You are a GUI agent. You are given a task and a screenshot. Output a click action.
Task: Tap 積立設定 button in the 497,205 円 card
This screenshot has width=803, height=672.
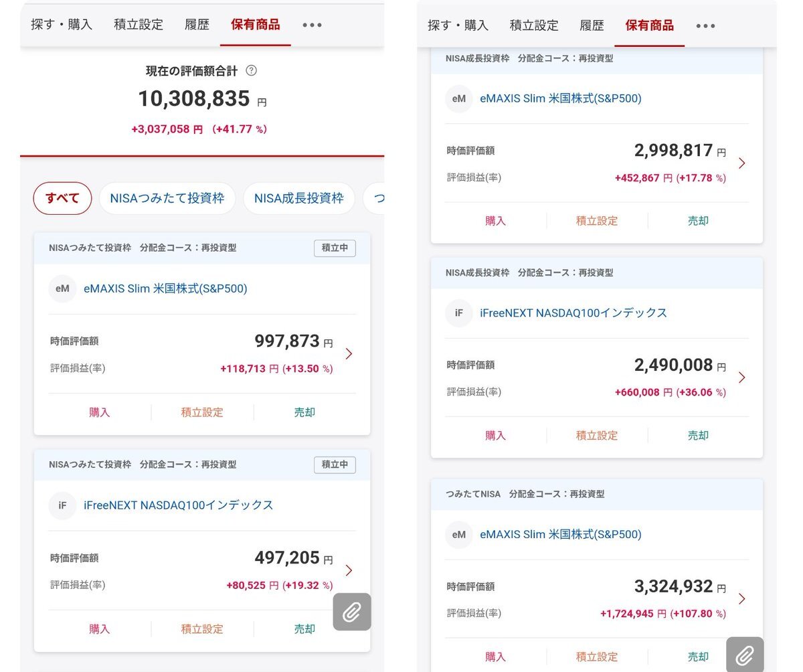pyautogui.click(x=202, y=629)
